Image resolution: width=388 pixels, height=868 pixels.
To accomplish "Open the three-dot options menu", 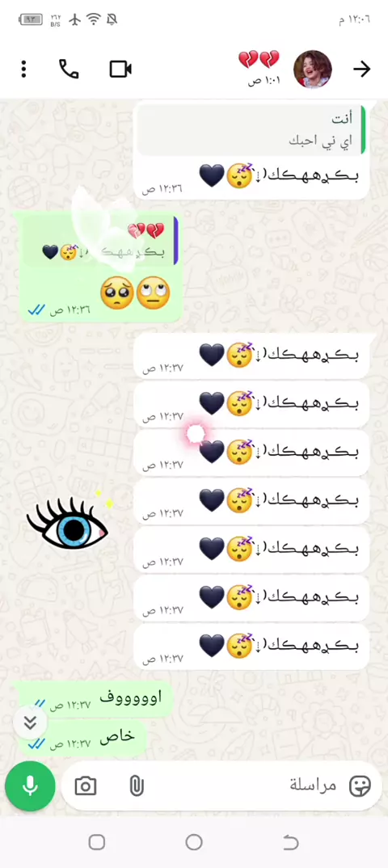I will click(23, 70).
